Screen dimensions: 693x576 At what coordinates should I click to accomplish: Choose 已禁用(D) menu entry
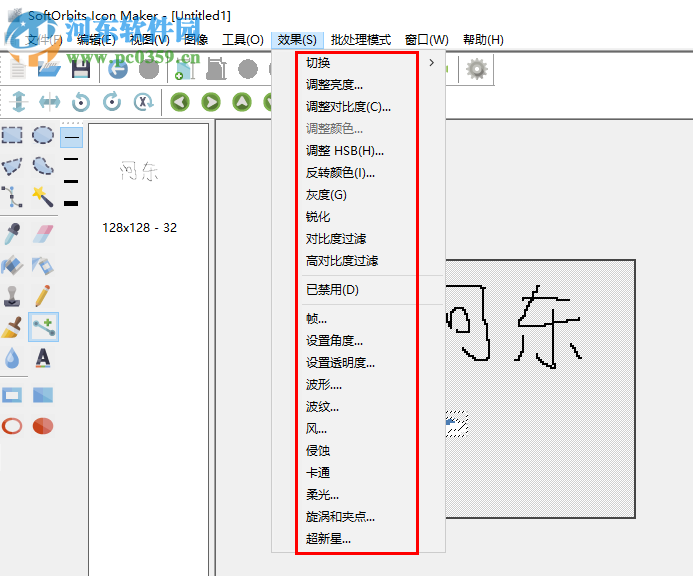358,290
